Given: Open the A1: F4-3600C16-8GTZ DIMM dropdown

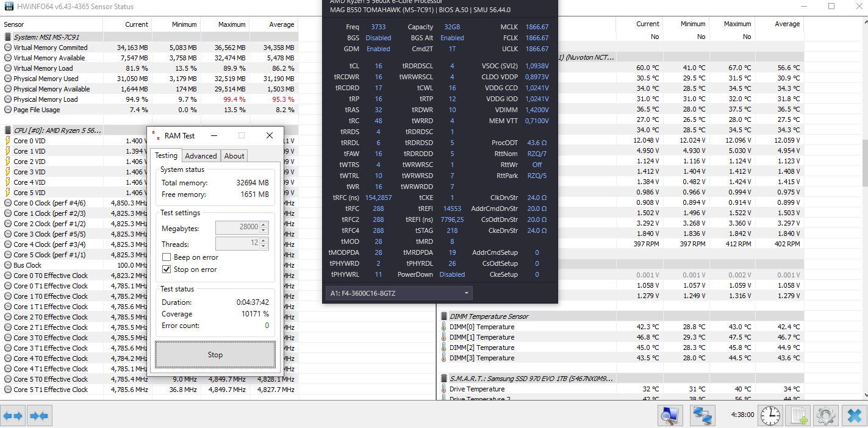Looking at the screenshot, I should [x=399, y=293].
